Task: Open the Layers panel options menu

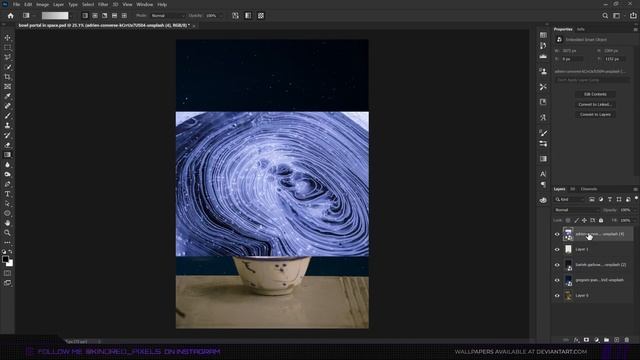Action: coord(635,189)
